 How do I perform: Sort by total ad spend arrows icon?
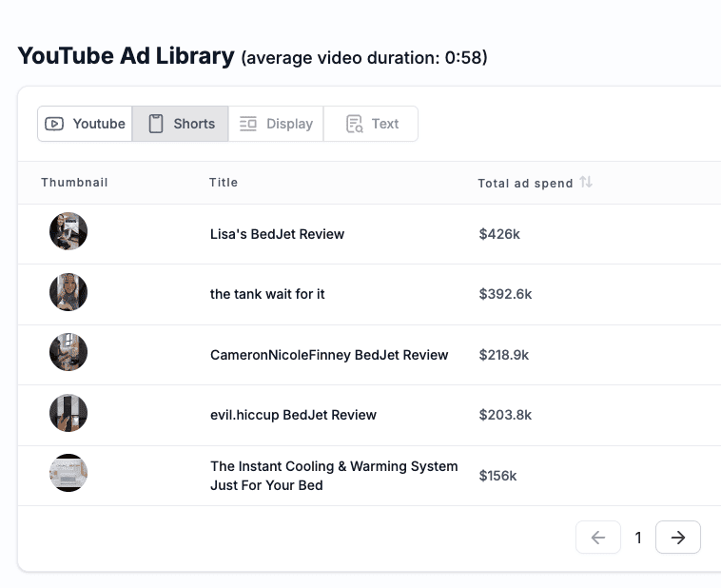(x=586, y=182)
